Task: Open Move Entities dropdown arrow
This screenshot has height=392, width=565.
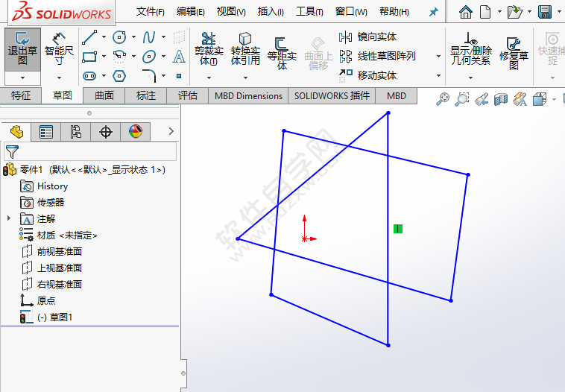Action: click(438, 75)
